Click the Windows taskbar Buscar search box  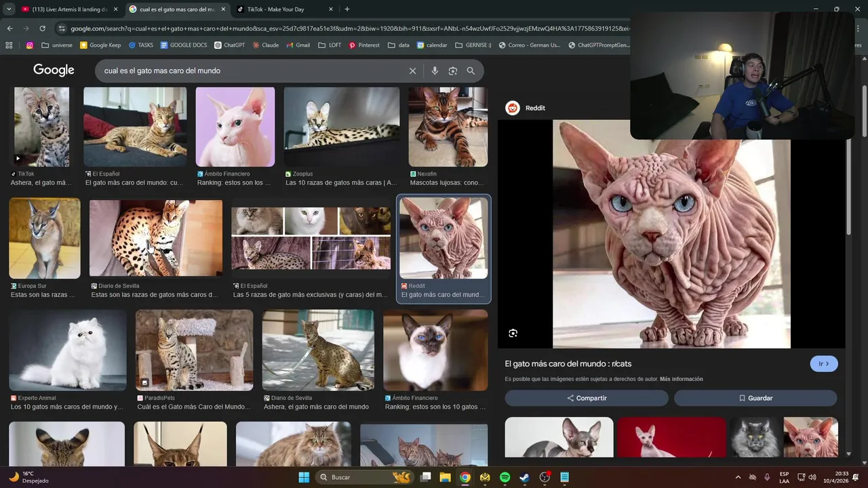[x=365, y=477]
